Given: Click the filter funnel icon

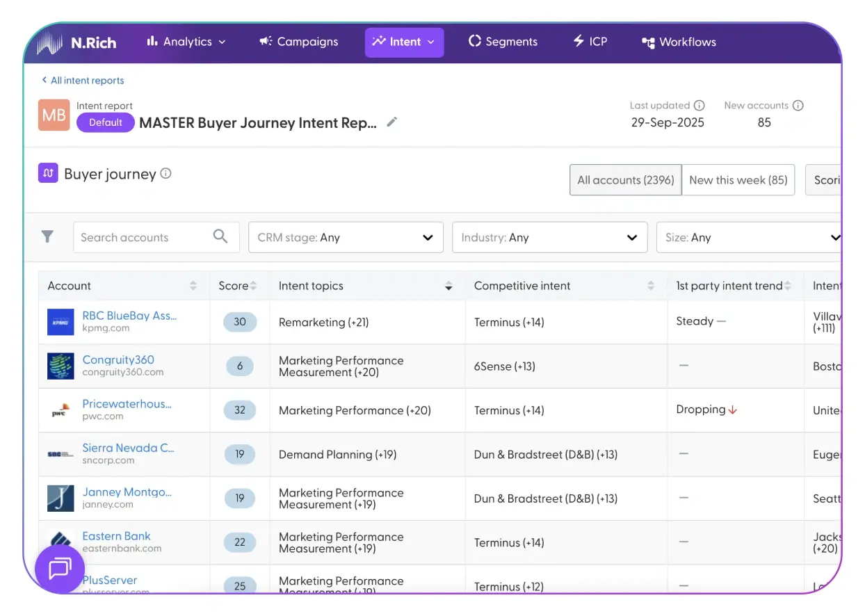Looking at the screenshot, I should (x=47, y=237).
